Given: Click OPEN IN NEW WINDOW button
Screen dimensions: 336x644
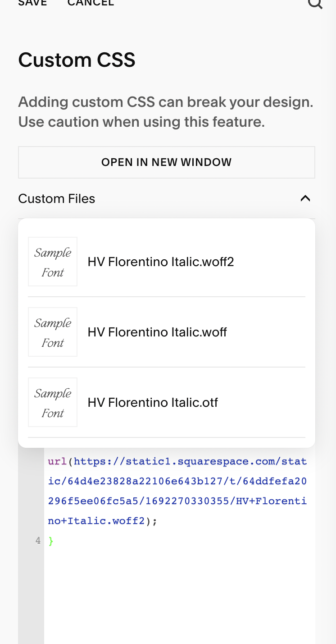Looking at the screenshot, I should point(167,162).
